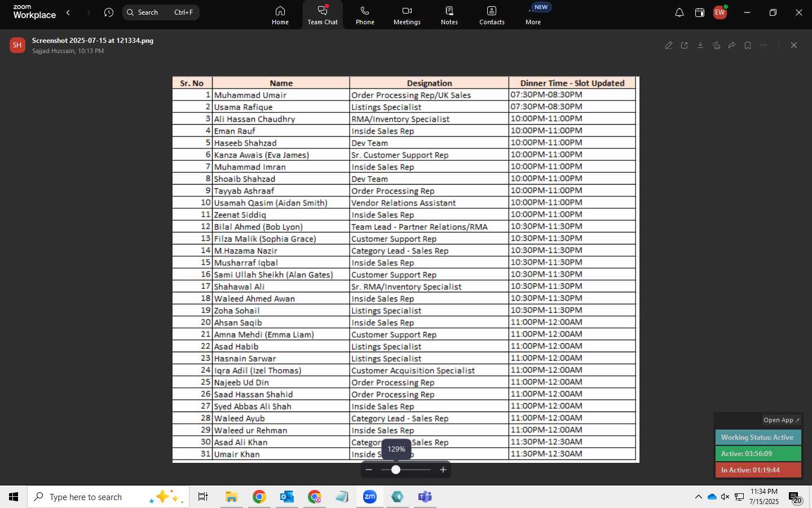The height and width of the screenshot is (508, 812).
Task: Open the image in an external window
Action: [685, 46]
